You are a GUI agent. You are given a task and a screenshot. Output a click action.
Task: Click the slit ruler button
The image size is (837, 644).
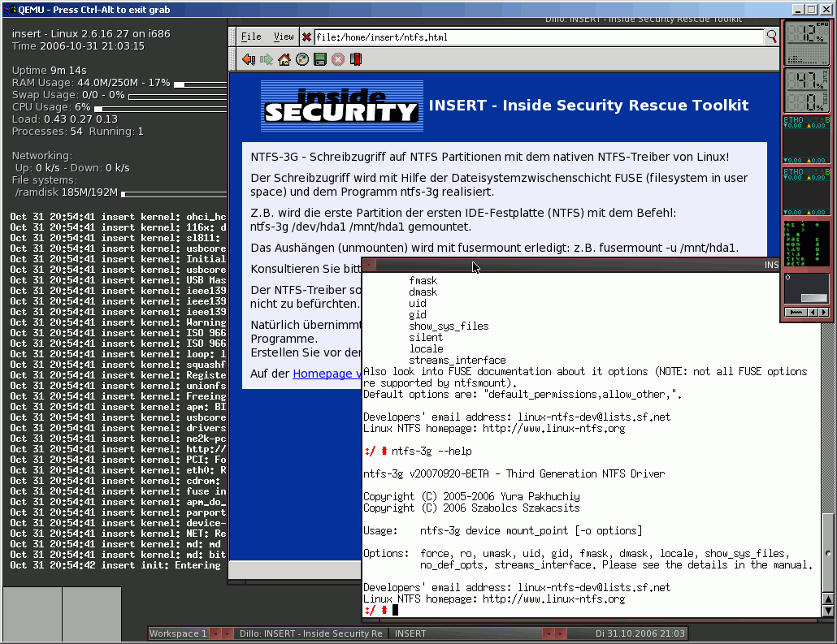pos(796,312)
